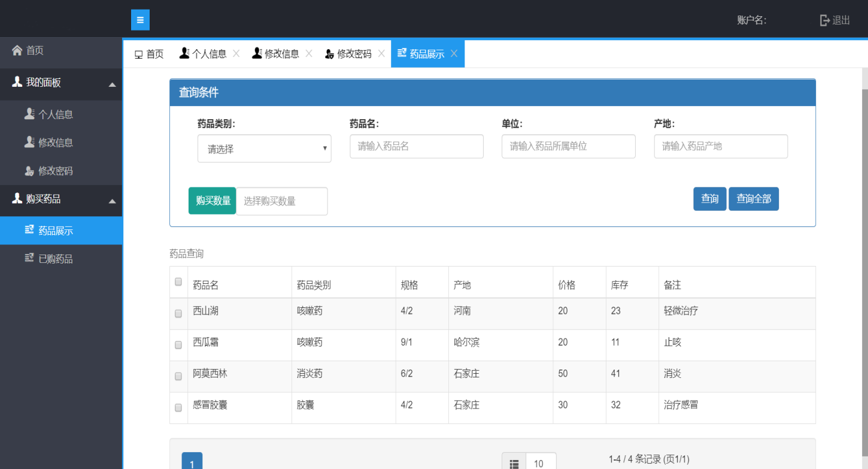Select the 阿莫西林 row checkbox

click(178, 376)
